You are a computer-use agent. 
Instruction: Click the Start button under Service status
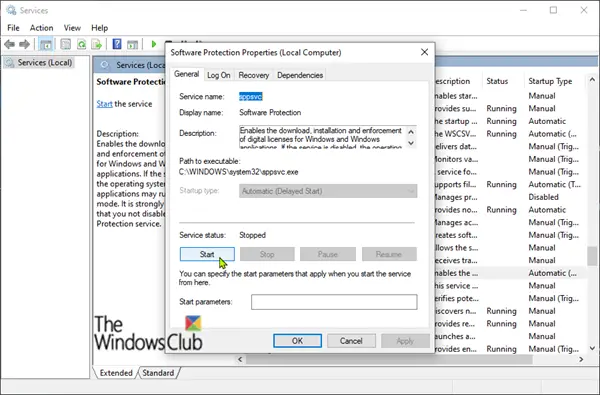click(207, 254)
